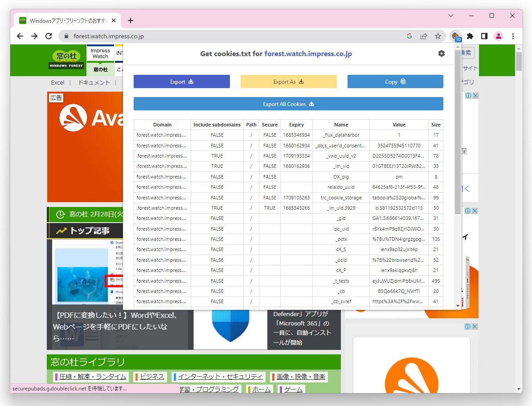Open Chrome's three-dot menu

(x=513, y=36)
